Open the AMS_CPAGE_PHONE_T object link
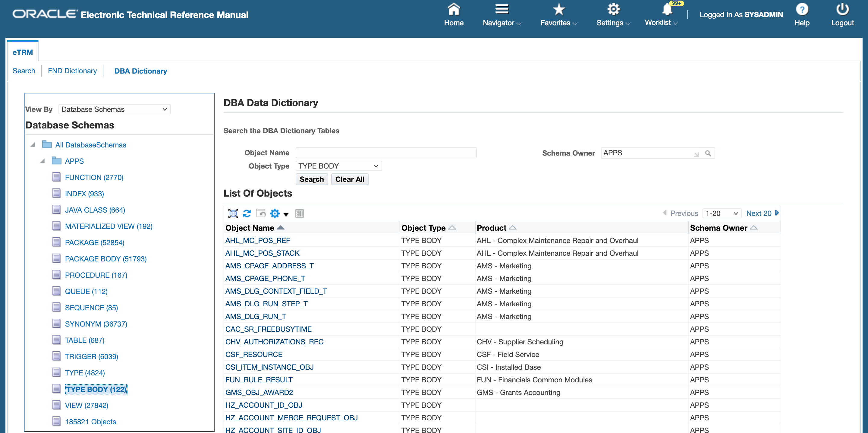 pos(265,279)
